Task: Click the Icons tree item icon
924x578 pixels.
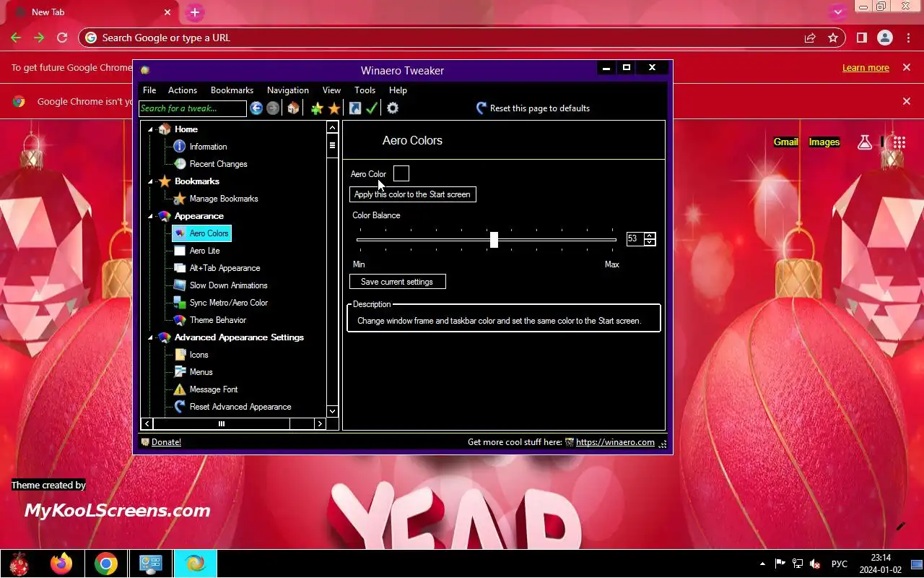Action: 180,355
